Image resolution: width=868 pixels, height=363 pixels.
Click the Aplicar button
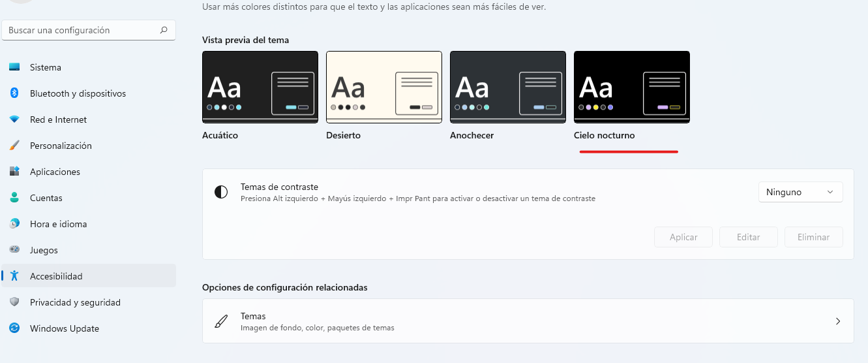(x=683, y=237)
